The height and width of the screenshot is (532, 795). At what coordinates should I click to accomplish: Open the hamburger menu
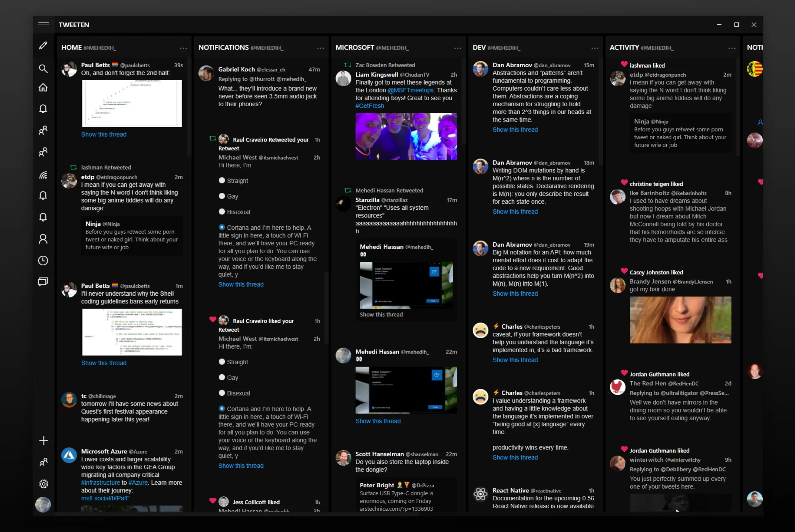[43, 25]
